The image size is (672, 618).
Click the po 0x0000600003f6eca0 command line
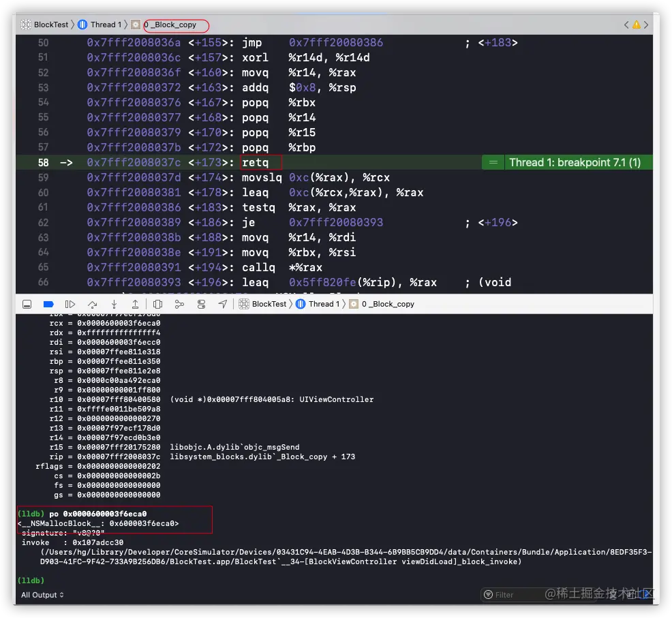(x=82, y=514)
